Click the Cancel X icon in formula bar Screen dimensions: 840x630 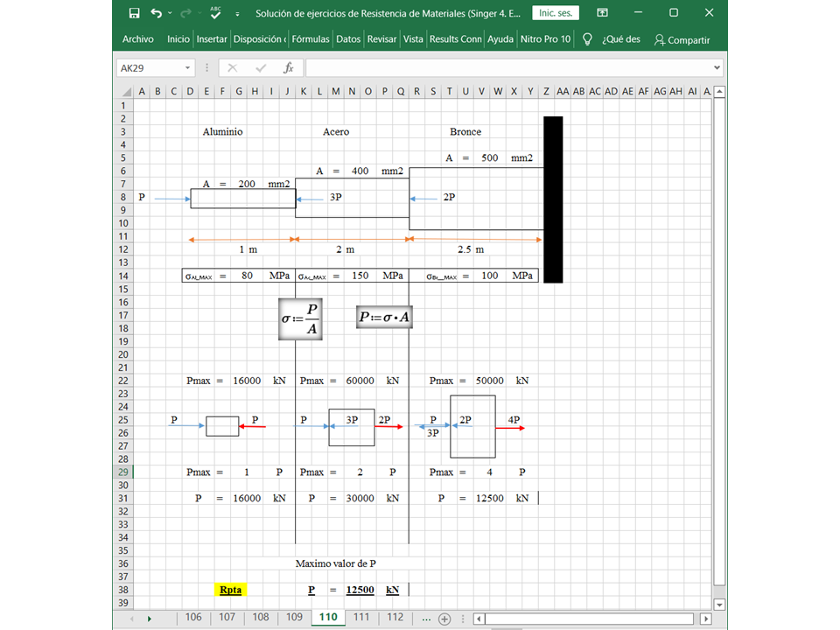click(x=233, y=68)
